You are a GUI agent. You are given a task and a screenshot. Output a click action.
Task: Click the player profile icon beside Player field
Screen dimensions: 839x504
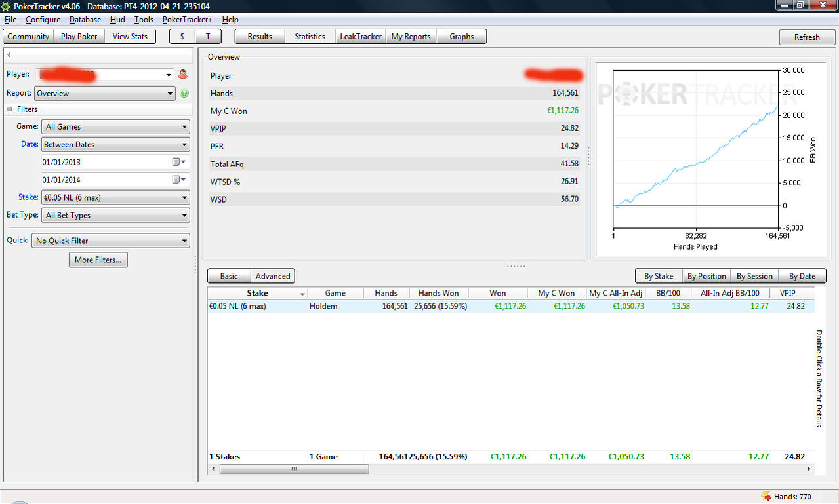183,75
